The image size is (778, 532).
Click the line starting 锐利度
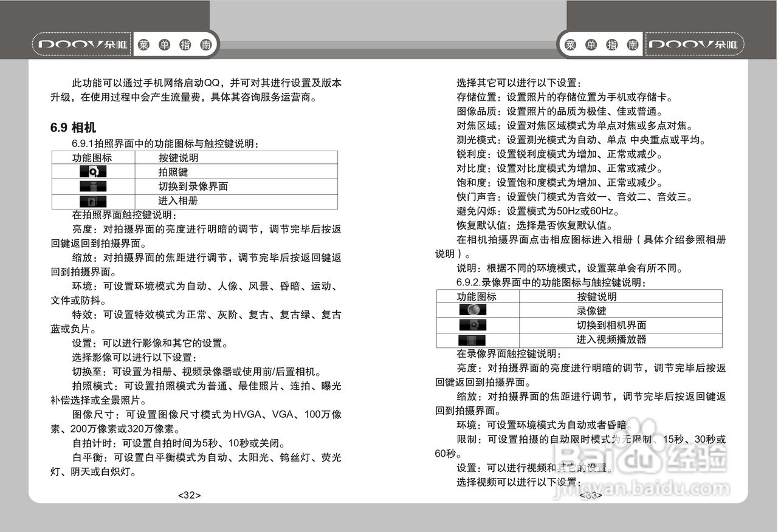tap(560, 154)
